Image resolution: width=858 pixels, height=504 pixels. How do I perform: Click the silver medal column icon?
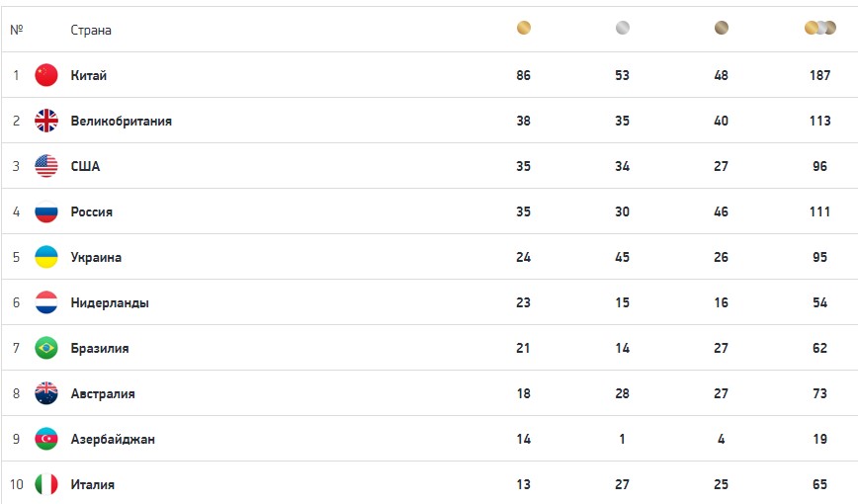(622, 28)
